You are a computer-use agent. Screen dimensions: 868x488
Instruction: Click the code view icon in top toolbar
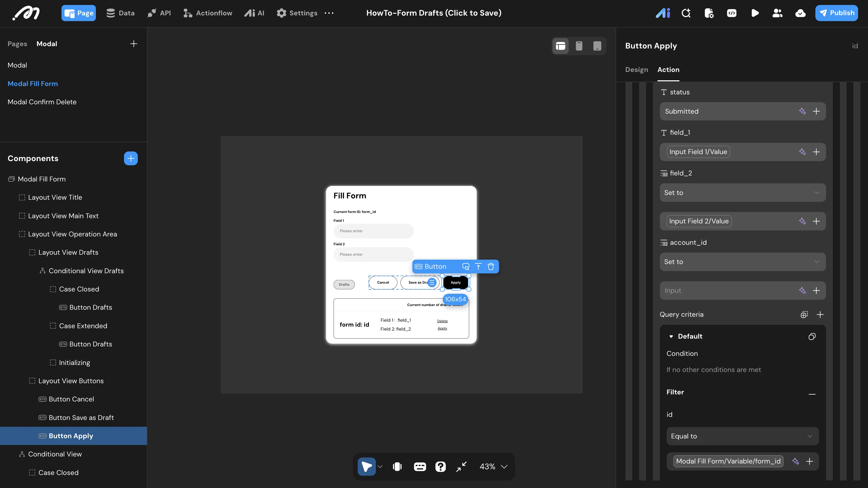tap(731, 13)
